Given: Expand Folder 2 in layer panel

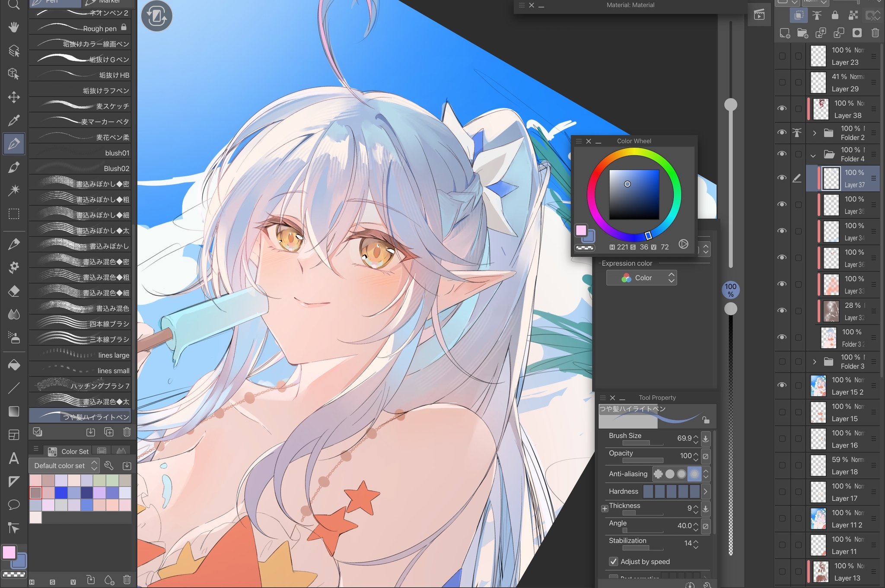Looking at the screenshot, I should 814,133.
